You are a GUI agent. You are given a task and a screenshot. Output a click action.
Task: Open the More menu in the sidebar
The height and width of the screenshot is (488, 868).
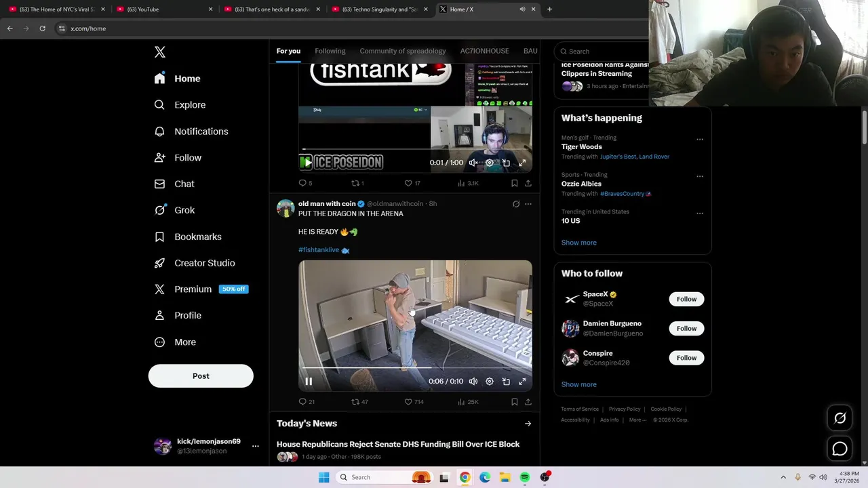pyautogui.click(x=175, y=342)
